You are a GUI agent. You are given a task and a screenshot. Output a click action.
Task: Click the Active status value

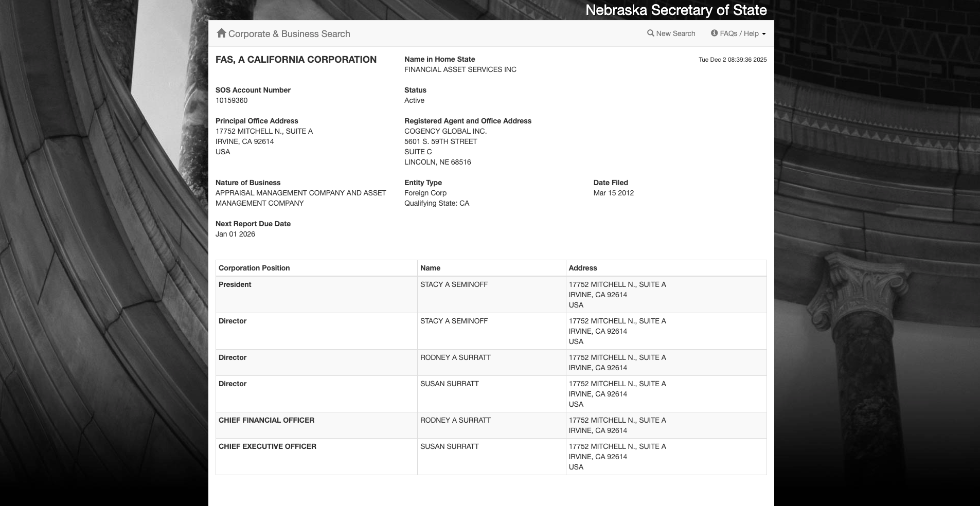[x=414, y=100]
